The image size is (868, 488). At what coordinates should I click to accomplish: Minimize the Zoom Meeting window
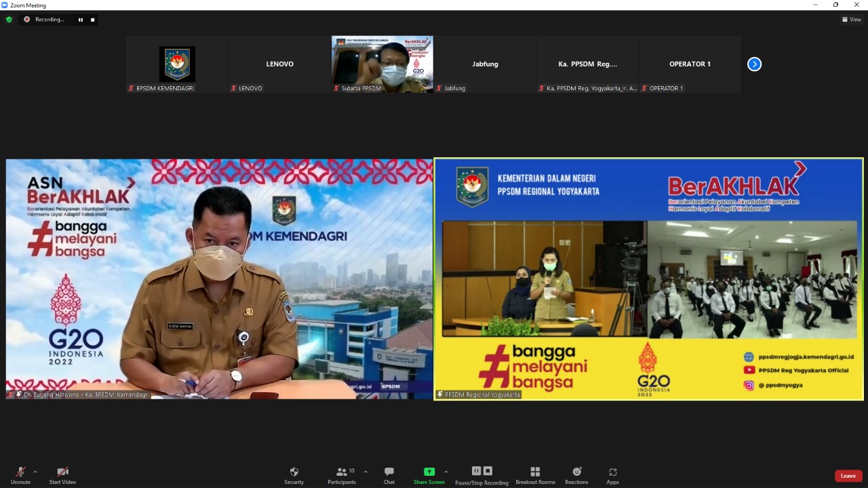pyautogui.click(x=815, y=5)
